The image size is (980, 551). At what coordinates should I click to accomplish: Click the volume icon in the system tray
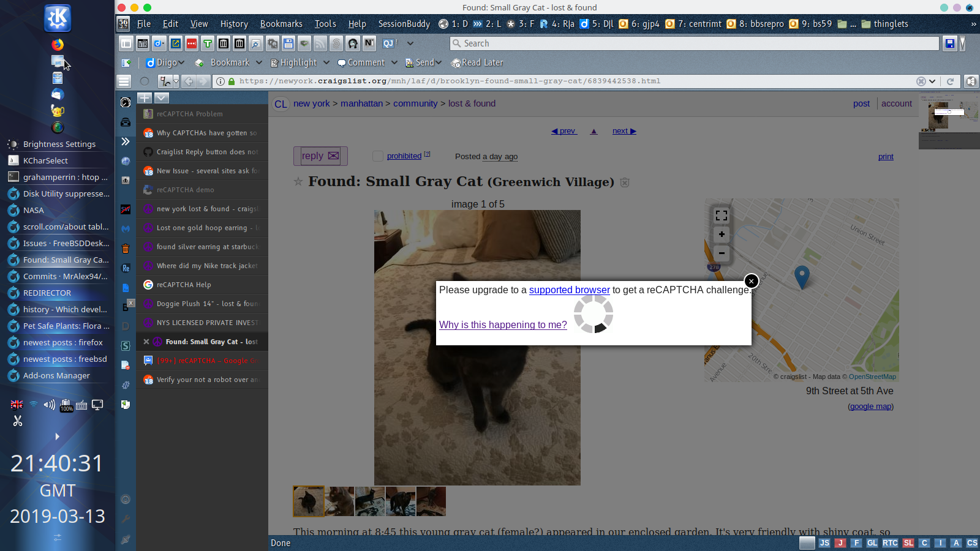[50, 405]
